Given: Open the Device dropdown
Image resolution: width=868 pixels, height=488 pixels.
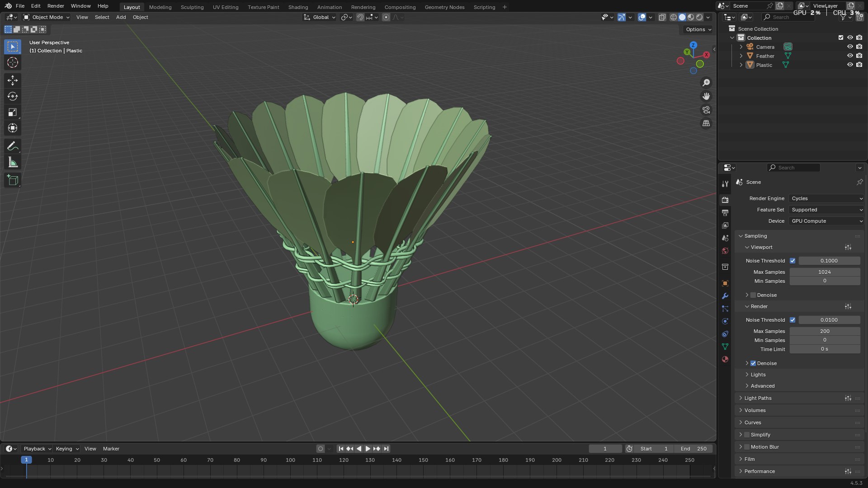Looking at the screenshot, I should [826, 221].
